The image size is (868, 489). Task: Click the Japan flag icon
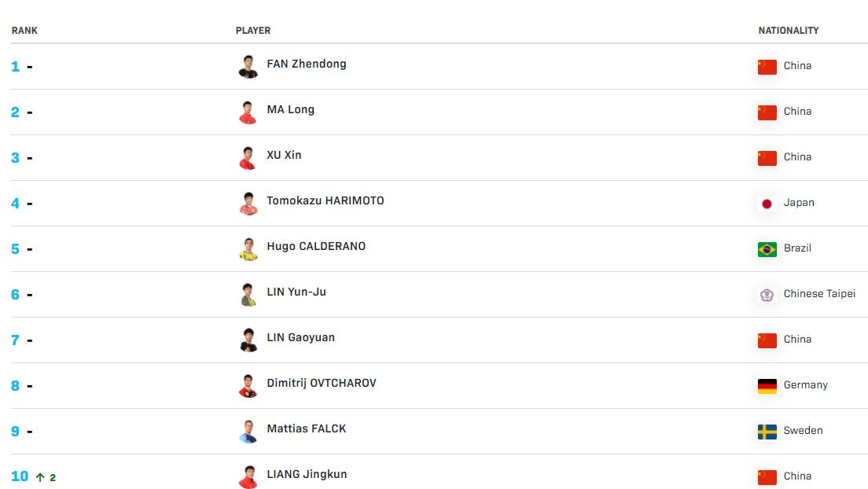coord(767,204)
